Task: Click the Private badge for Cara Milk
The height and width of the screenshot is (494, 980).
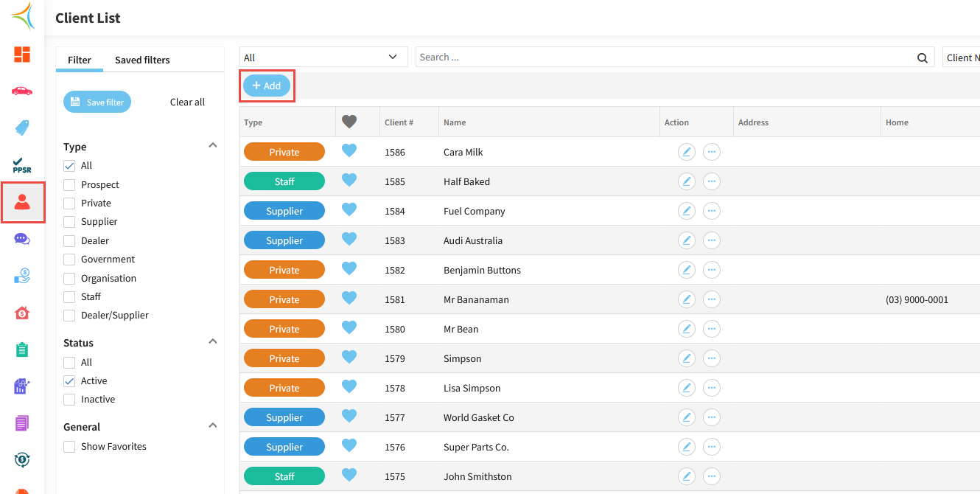Action: [x=284, y=152]
